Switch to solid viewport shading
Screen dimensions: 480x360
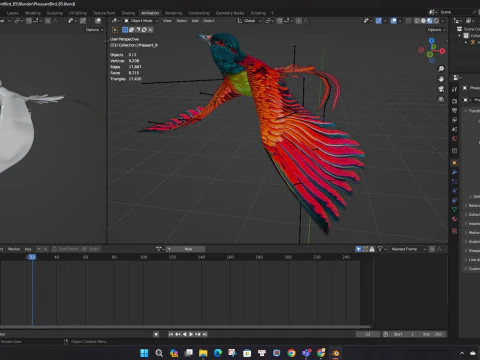[x=423, y=21]
